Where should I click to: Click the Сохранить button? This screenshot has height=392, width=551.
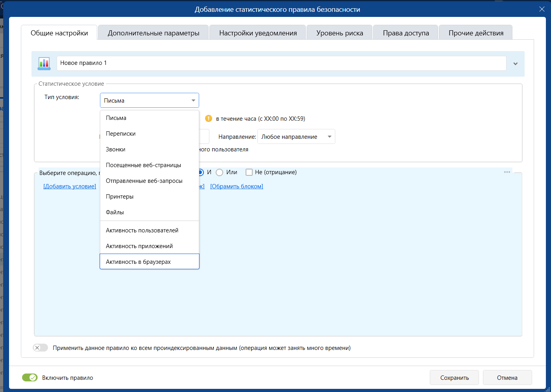click(x=455, y=377)
